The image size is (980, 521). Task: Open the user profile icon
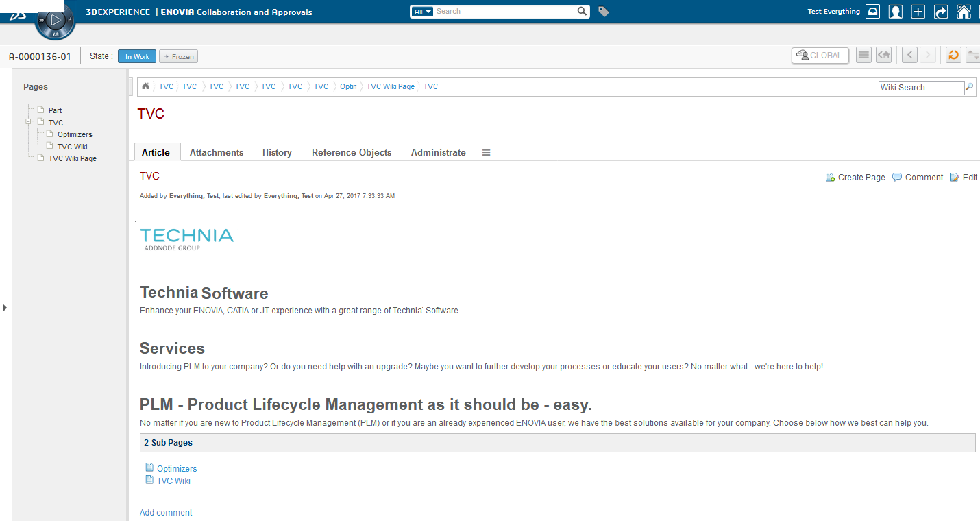pos(895,12)
